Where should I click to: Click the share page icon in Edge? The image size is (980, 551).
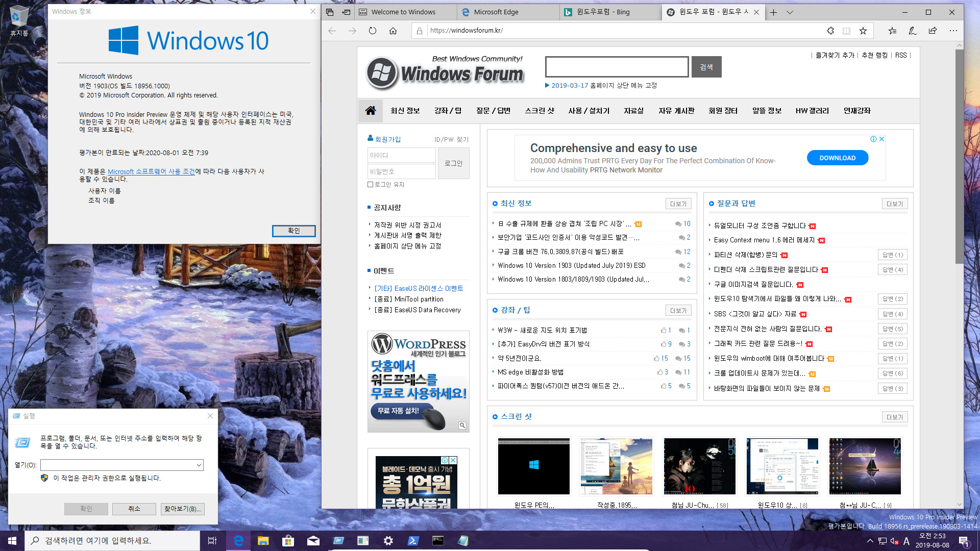(x=933, y=31)
